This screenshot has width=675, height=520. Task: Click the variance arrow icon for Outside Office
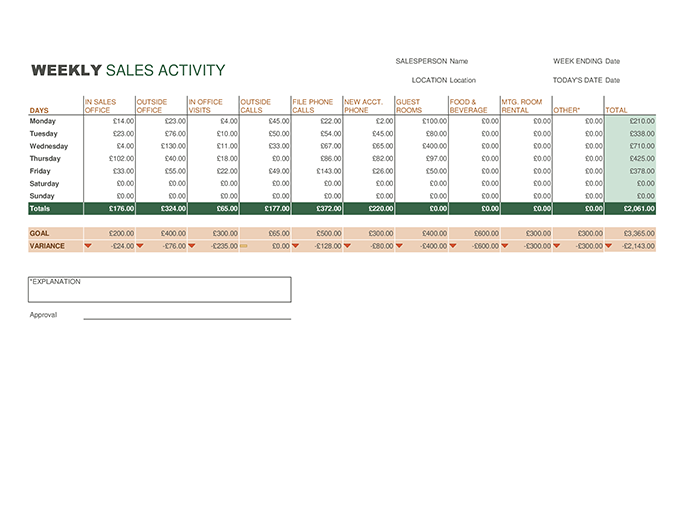click(140, 246)
